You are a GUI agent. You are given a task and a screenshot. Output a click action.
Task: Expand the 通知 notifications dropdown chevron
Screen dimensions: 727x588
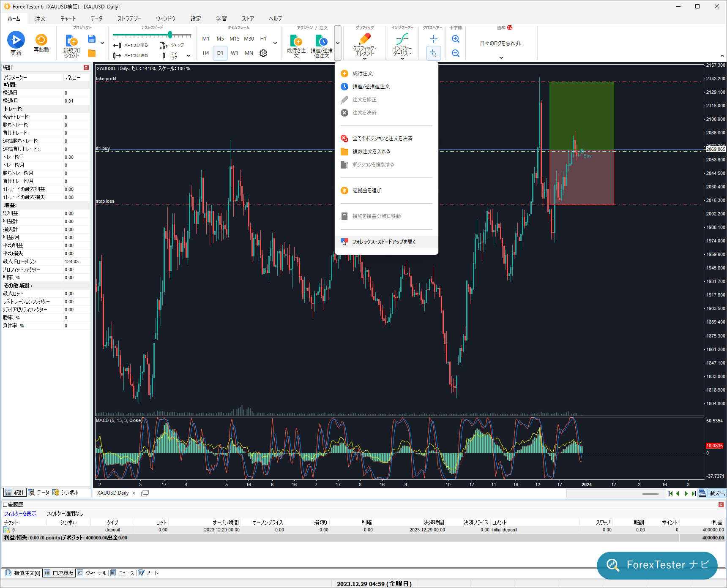pyautogui.click(x=501, y=58)
